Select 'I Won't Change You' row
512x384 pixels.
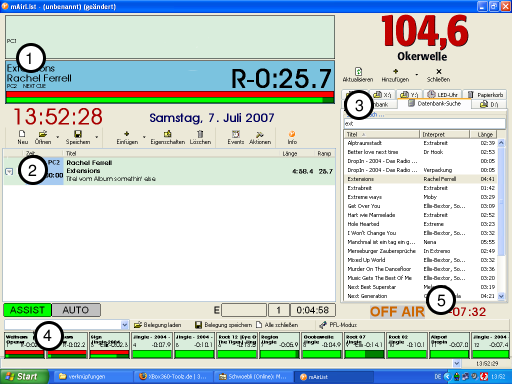pyautogui.click(x=421, y=233)
